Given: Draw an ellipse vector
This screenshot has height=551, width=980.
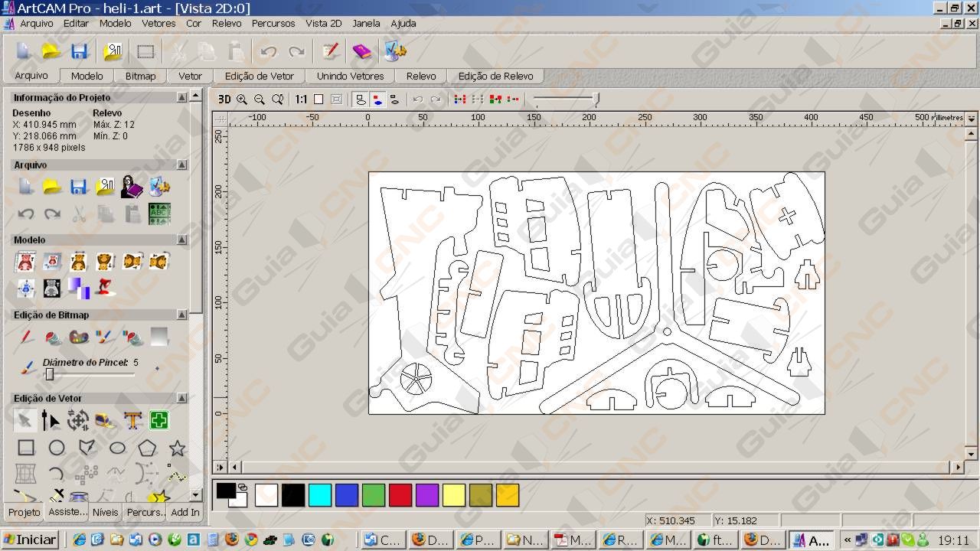Looking at the screenshot, I should pos(117,448).
